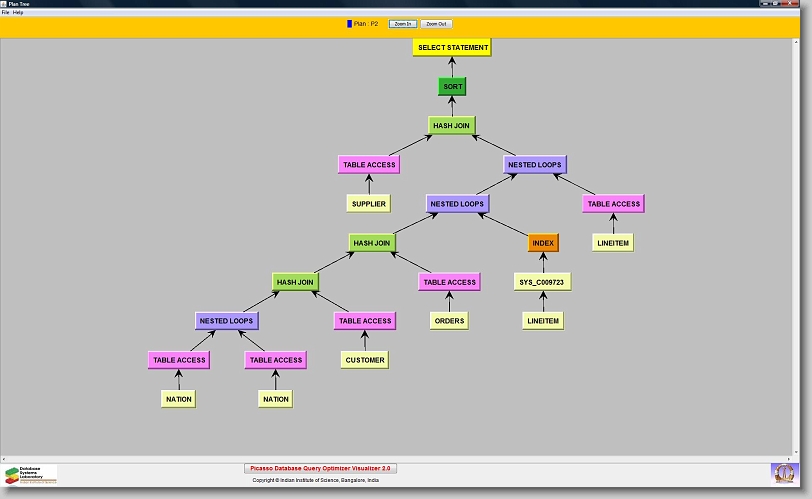The width and height of the screenshot is (812, 499).
Task: Click TABLE ACCESS node above SUPPLIER
Action: (x=369, y=165)
